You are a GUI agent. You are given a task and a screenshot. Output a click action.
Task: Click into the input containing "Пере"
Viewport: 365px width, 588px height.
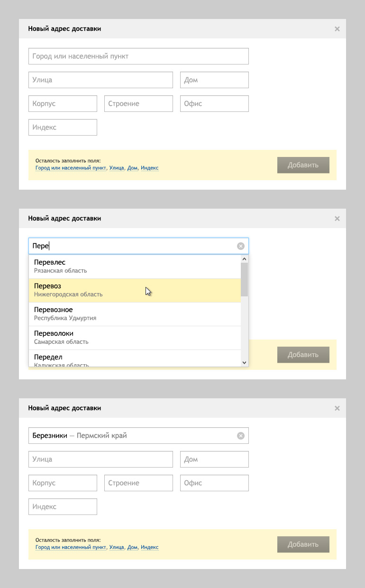click(133, 246)
